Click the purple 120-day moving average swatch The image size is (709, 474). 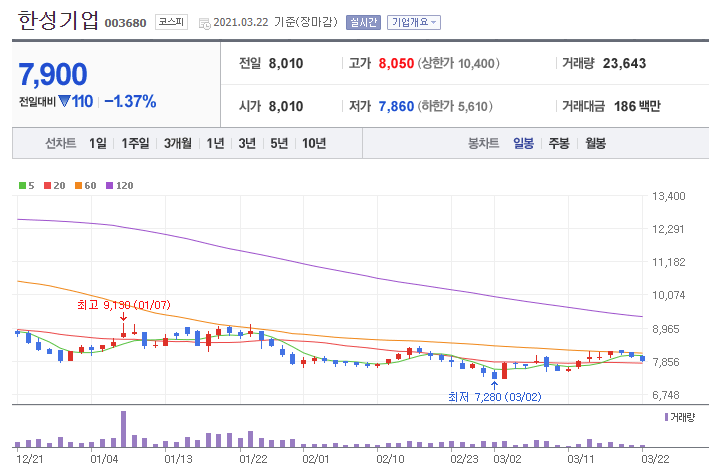pos(109,185)
